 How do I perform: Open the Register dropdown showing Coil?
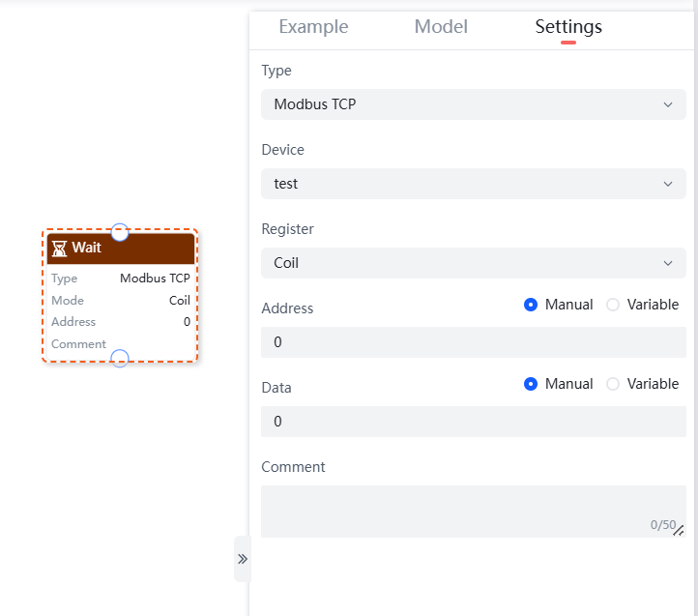[474, 263]
